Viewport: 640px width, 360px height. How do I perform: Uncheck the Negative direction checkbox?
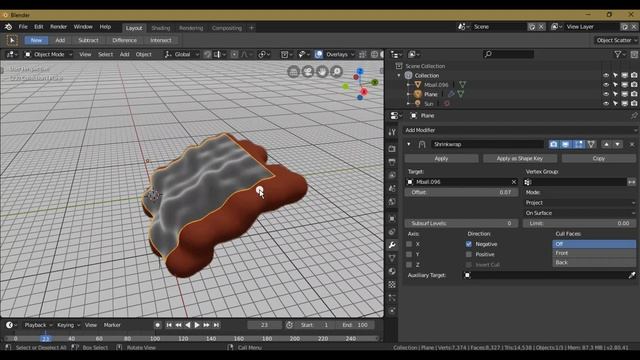coord(469,244)
